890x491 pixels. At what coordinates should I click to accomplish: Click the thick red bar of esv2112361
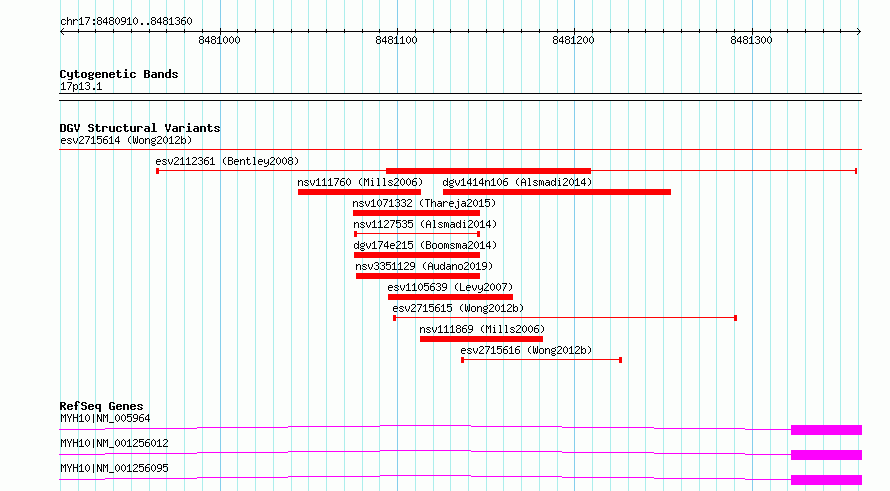(x=488, y=171)
